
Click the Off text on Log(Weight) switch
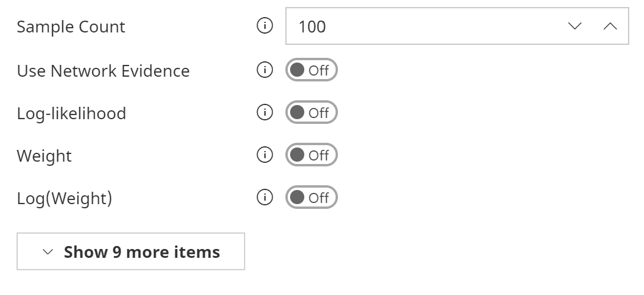(319, 198)
